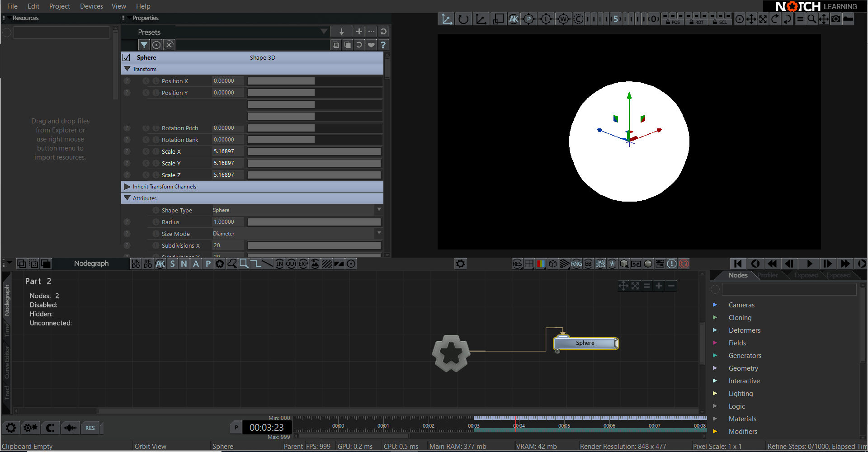
Task: Click the EXP icon in Nodegraph toolbar
Action: coord(303,264)
